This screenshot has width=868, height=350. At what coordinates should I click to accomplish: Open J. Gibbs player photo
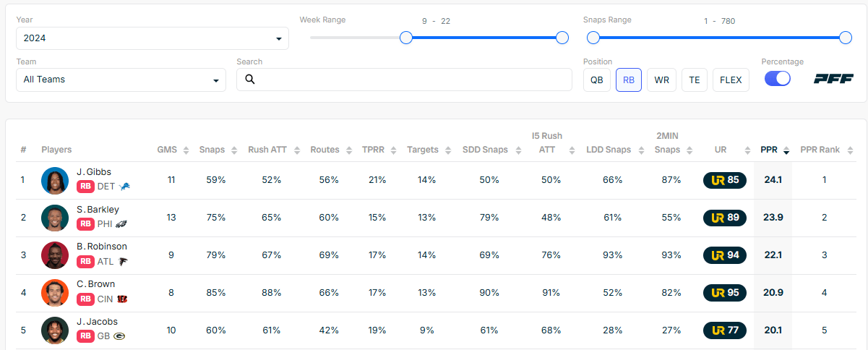55,180
